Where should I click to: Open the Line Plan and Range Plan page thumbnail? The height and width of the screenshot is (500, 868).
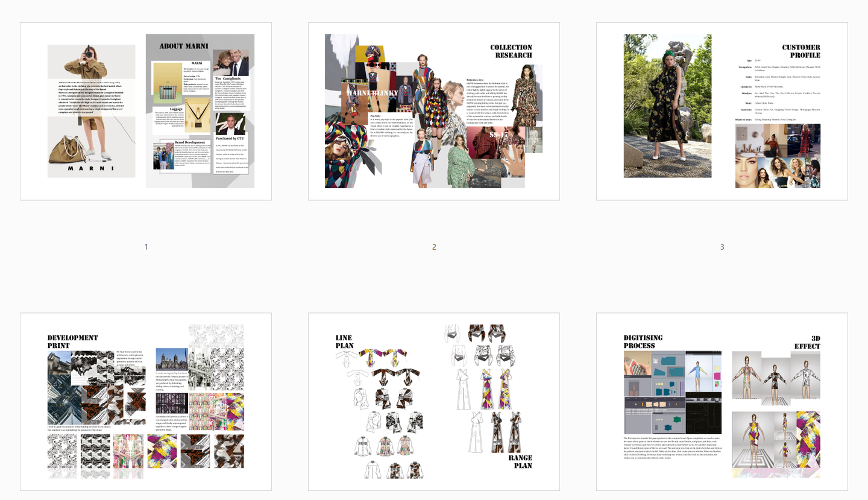434,402
